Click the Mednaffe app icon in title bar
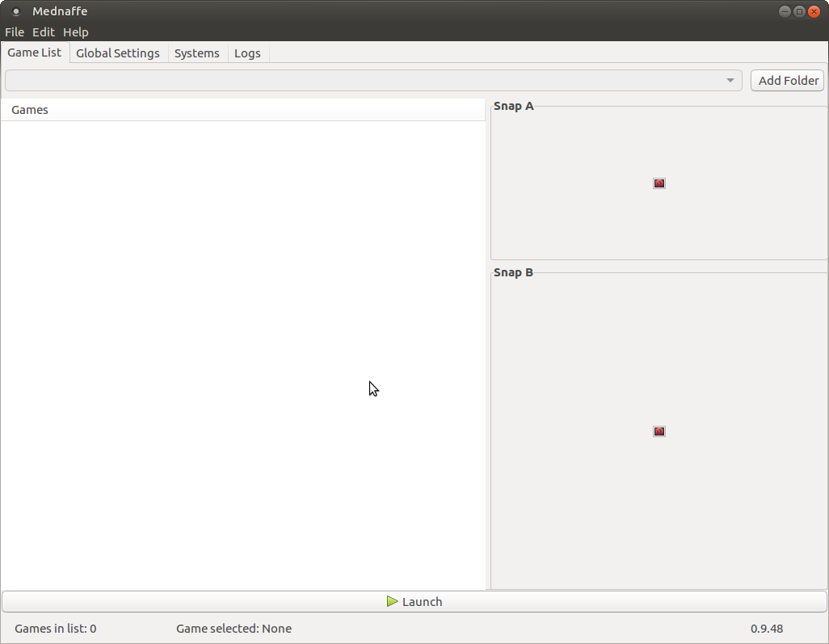 coord(15,11)
